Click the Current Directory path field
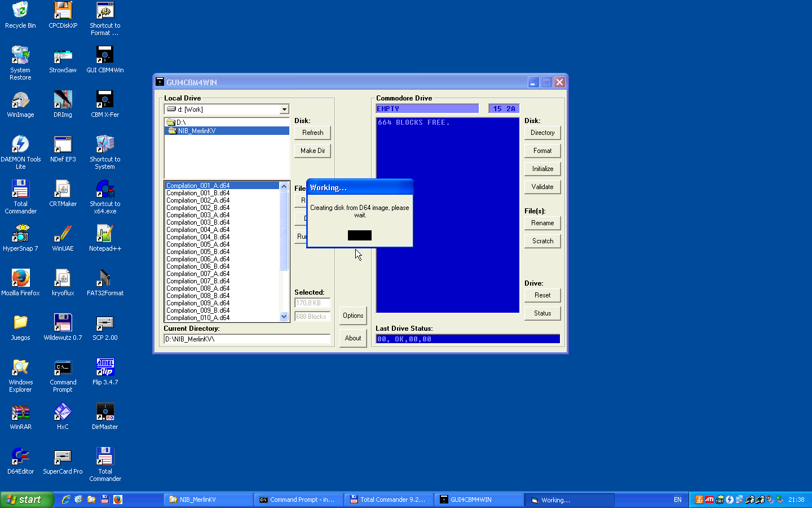The width and height of the screenshot is (812, 508). click(247, 339)
